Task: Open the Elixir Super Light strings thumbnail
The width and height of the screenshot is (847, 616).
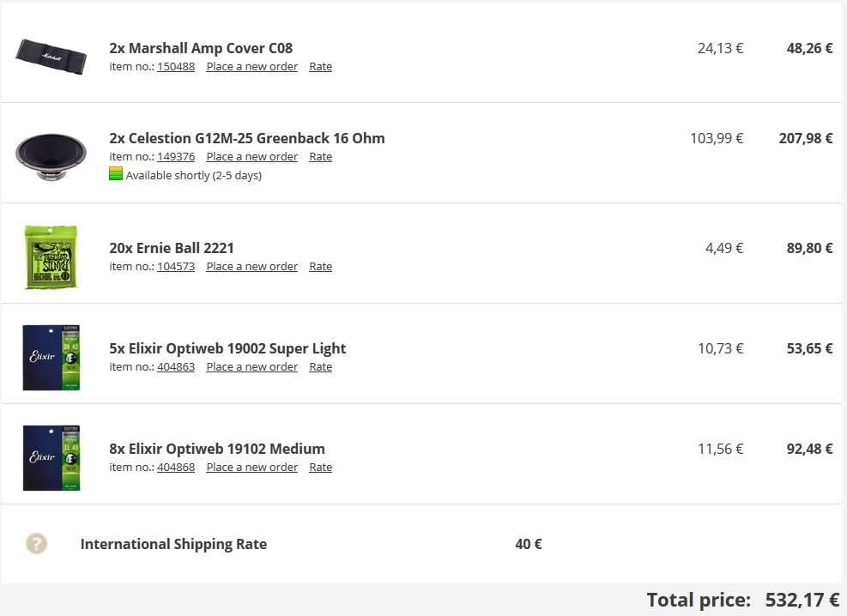Action: tap(51, 356)
